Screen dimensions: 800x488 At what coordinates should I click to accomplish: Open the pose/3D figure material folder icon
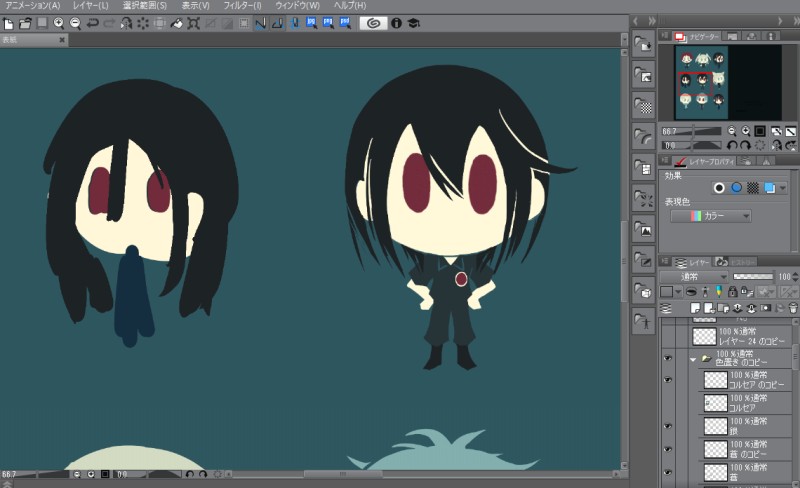pyautogui.click(x=643, y=322)
